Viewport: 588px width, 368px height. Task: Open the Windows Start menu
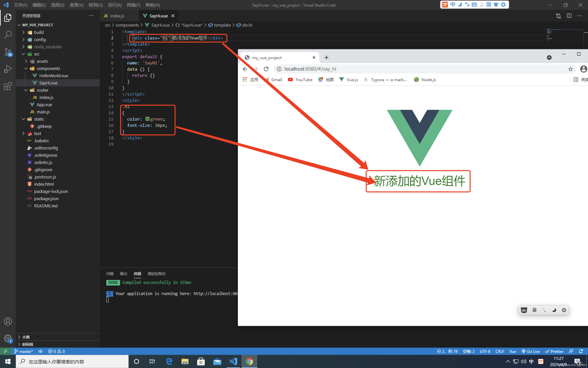(x=8, y=361)
